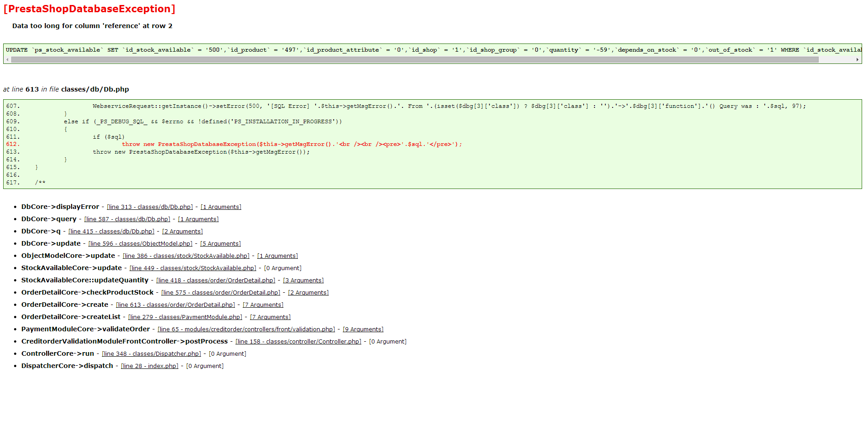Click code line 611 "if ($sql)"

tap(109, 137)
